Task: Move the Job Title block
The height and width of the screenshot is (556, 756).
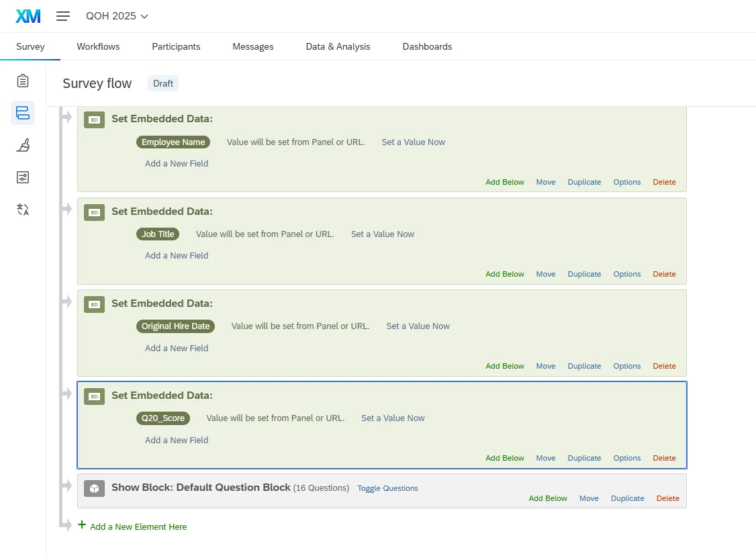Action: tap(546, 275)
